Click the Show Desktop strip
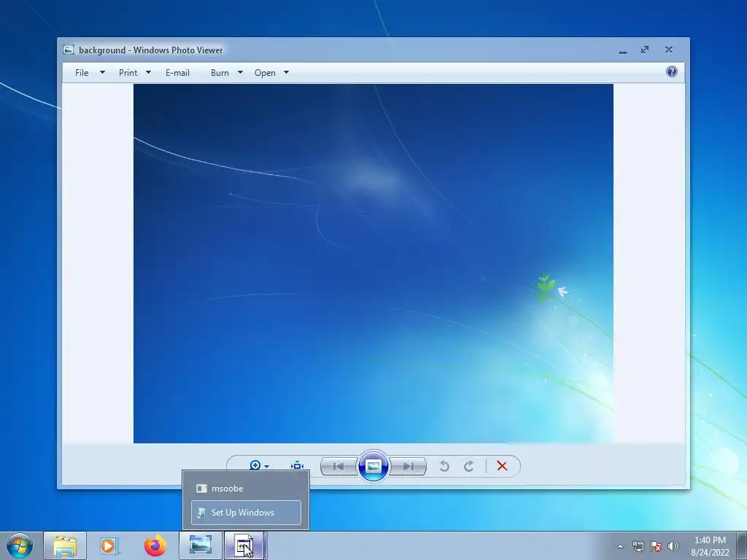The width and height of the screenshot is (747, 560). [x=742, y=545]
